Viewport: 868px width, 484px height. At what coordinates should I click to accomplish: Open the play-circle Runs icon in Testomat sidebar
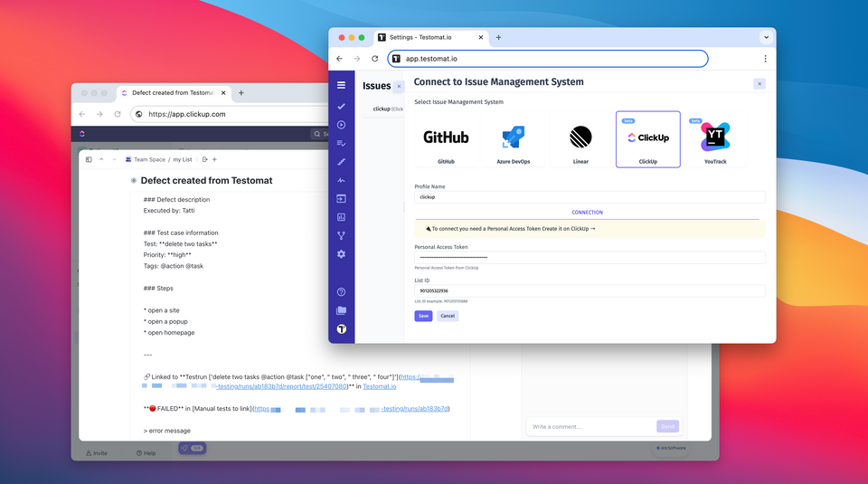click(341, 125)
